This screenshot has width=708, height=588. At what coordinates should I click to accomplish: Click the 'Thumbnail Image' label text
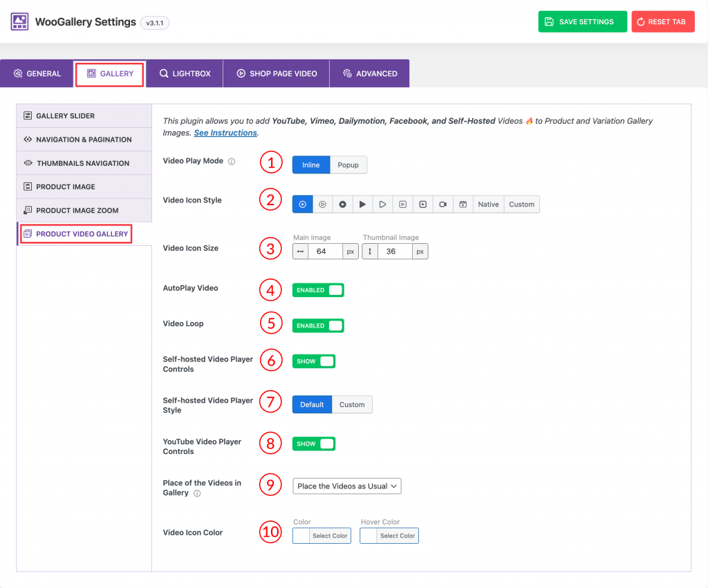pyautogui.click(x=391, y=238)
